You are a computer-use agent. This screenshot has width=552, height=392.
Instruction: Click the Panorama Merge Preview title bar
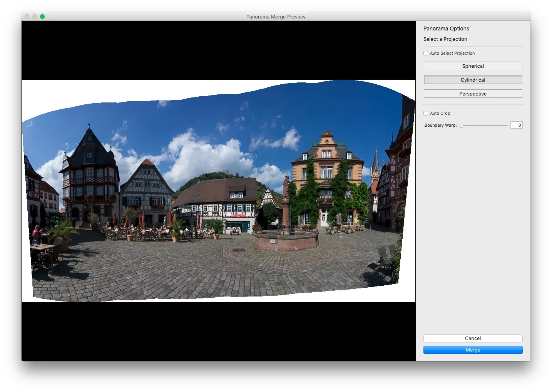pyautogui.click(x=276, y=17)
